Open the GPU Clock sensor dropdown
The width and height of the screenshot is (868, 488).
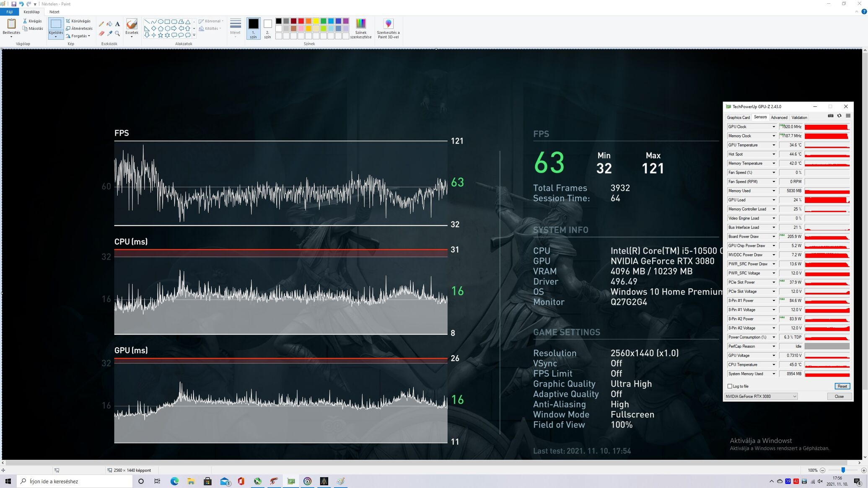pos(774,127)
